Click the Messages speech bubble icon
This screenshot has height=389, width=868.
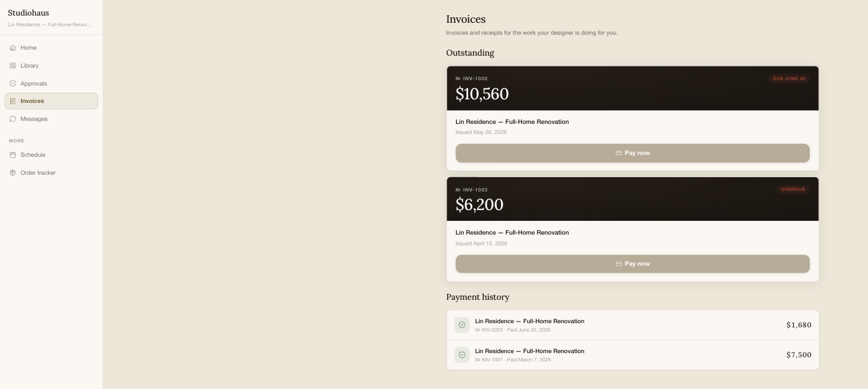coord(13,119)
